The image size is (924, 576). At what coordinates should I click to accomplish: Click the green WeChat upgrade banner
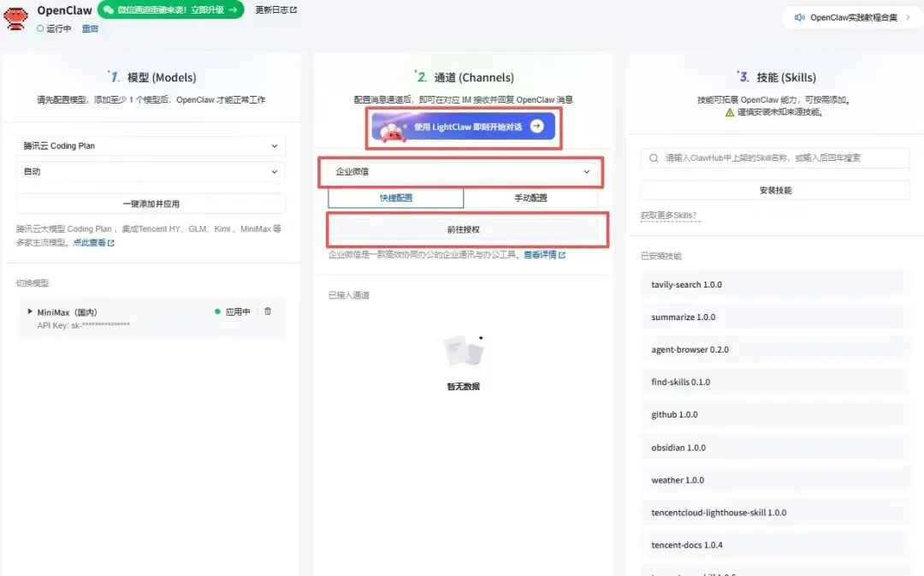point(170,9)
